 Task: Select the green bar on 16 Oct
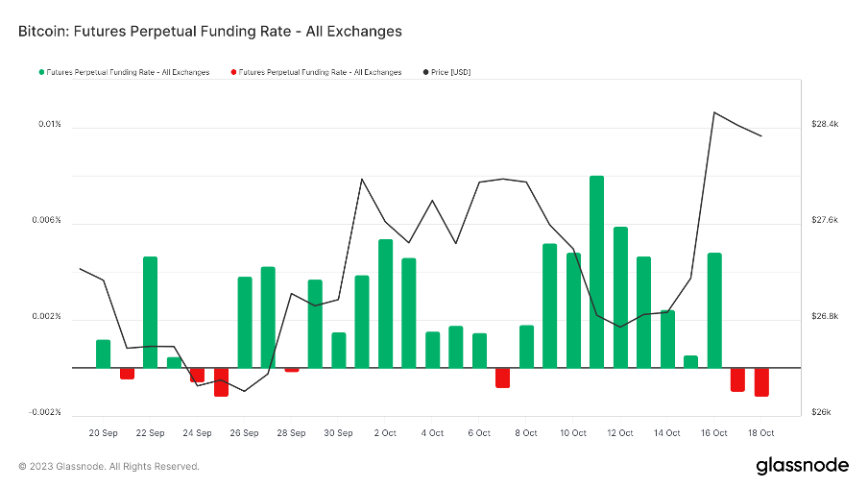point(714,309)
